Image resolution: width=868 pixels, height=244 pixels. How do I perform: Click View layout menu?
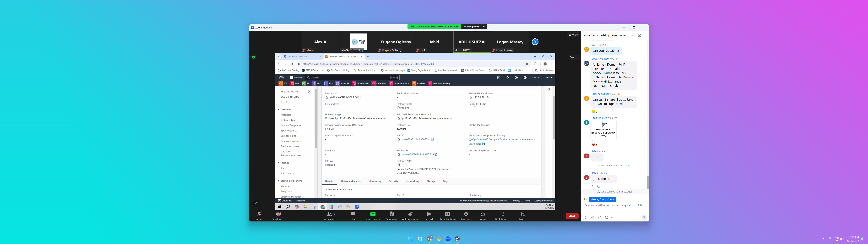pyautogui.click(x=573, y=35)
